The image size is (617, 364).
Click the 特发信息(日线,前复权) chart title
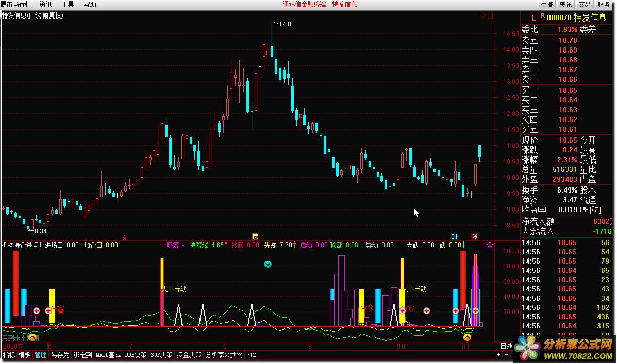pyautogui.click(x=32, y=16)
